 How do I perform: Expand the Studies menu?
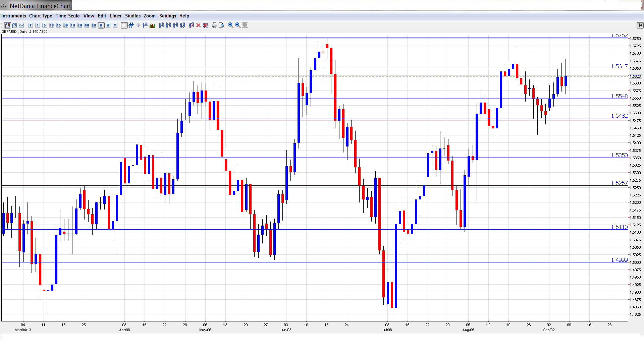pyautogui.click(x=132, y=16)
